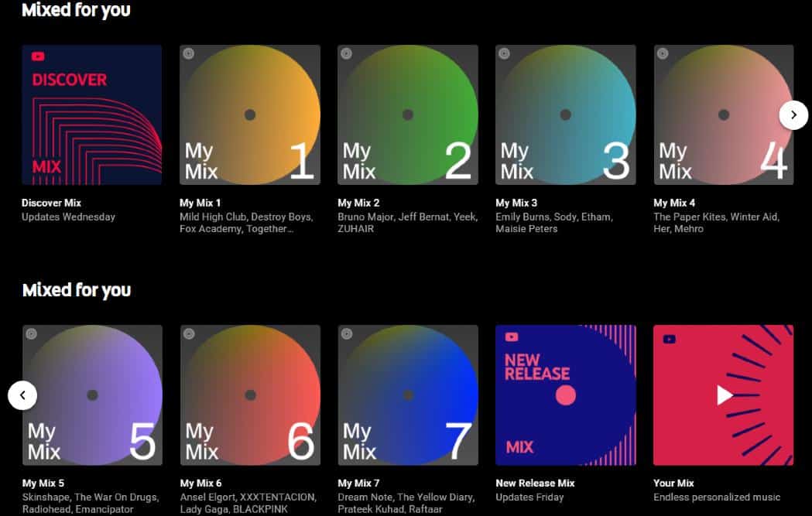Play the My Mix 1 orange disc cover

coord(249,115)
